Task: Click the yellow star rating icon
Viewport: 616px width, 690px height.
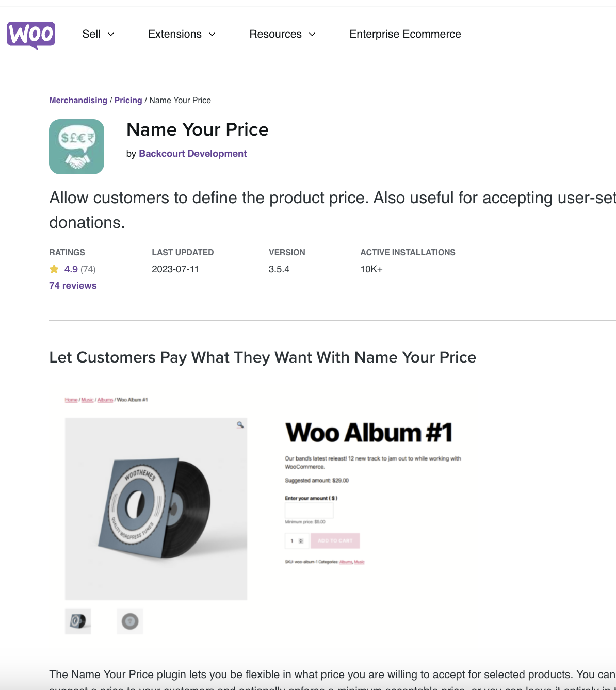Action: (54, 268)
